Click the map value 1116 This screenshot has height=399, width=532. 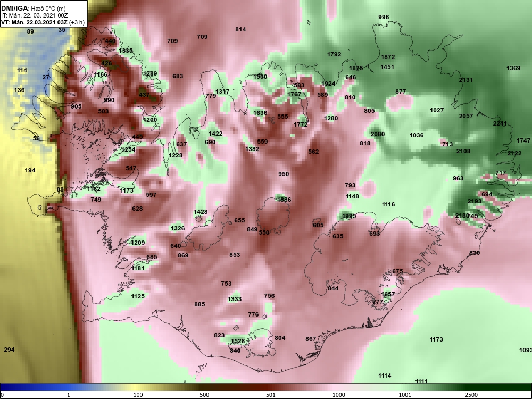coord(388,204)
